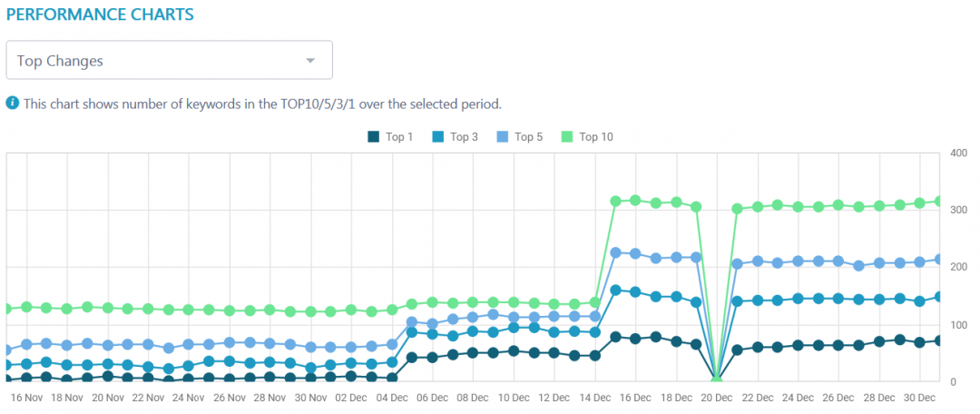Click the Top 3 point at 06 Dec
This screenshot has width=980, height=414.
[432, 334]
